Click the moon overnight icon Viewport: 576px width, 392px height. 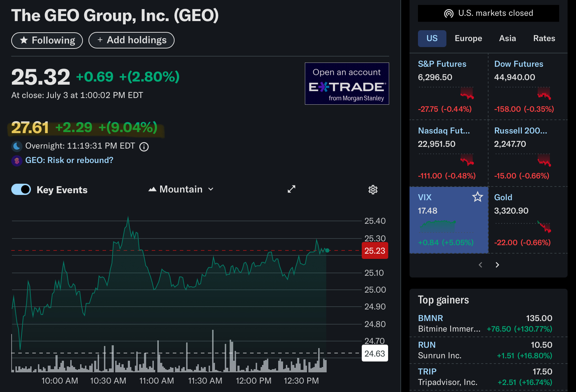point(17,146)
